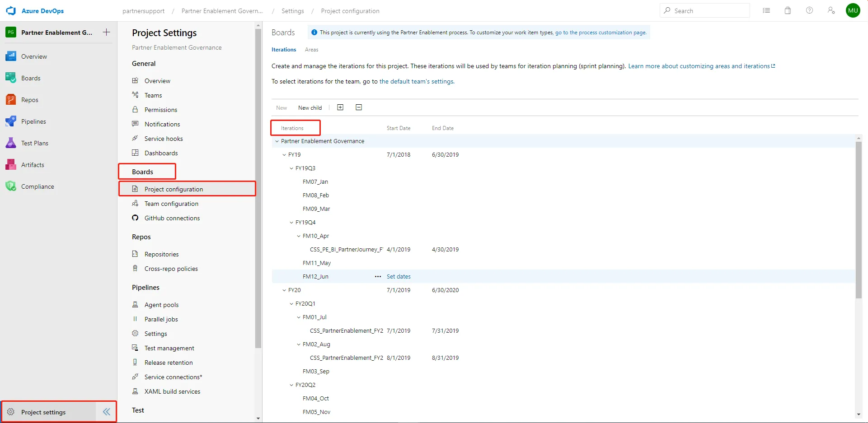Click the New child button
The width and height of the screenshot is (868, 423).
(310, 107)
